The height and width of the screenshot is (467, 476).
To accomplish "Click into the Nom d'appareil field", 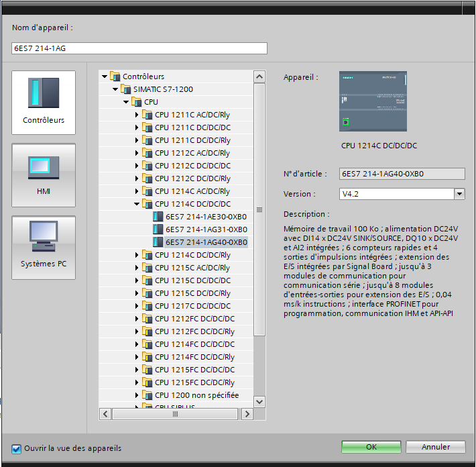I will 139,48.
